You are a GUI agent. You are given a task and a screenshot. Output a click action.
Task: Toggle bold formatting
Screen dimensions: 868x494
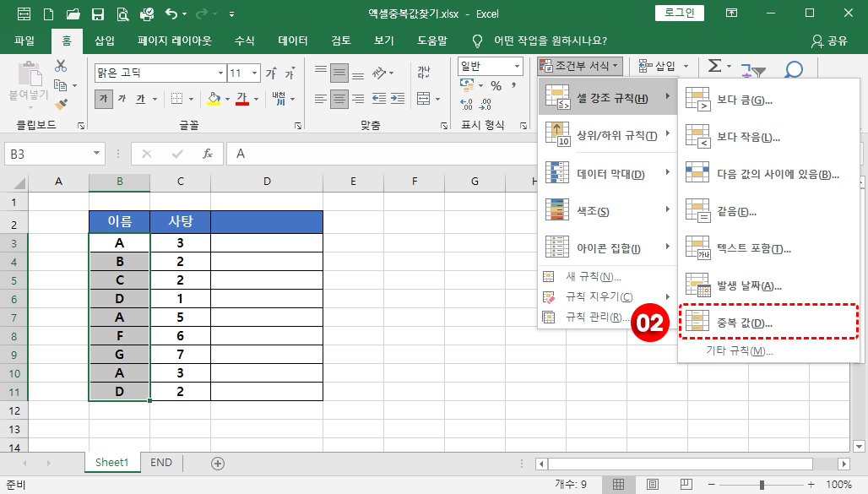[104, 99]
